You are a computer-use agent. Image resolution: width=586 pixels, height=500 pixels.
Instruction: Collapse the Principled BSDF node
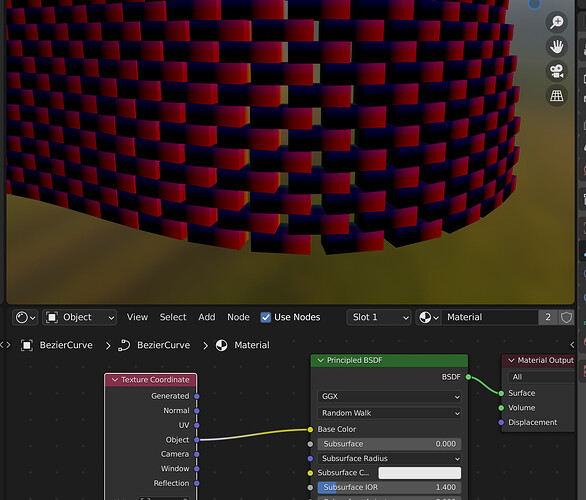(320, 360)
